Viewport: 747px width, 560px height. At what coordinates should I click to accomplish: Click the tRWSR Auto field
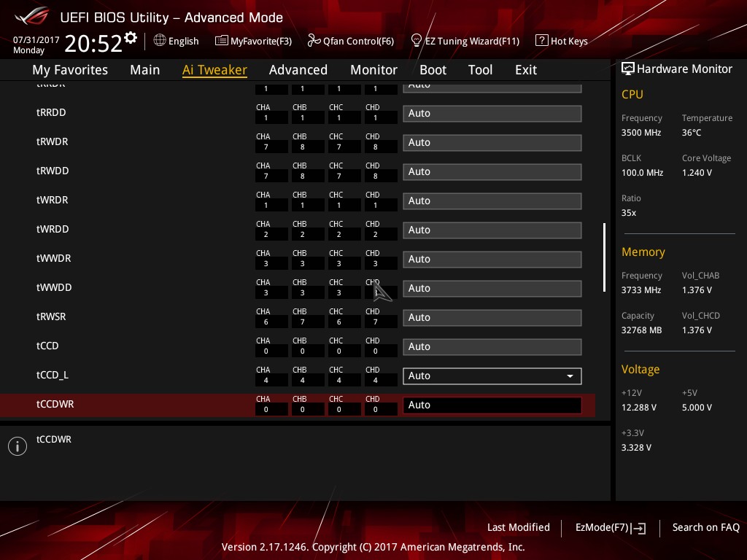[x=492, y=318]
